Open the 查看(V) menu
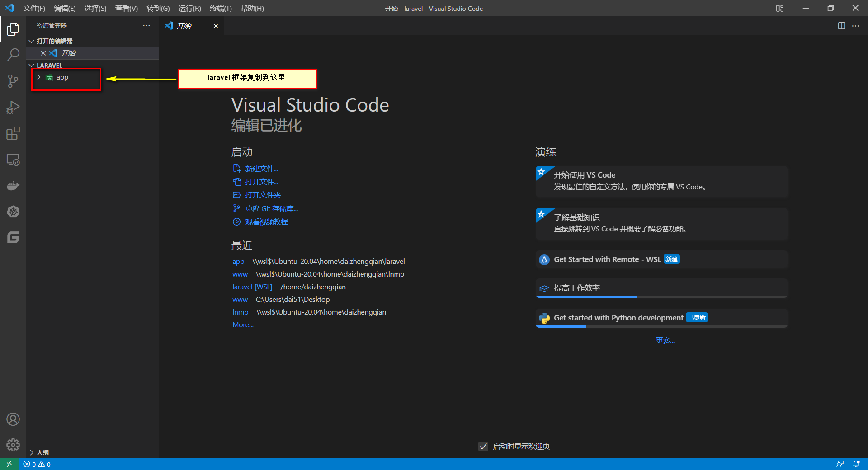 (x=127, y=9)
